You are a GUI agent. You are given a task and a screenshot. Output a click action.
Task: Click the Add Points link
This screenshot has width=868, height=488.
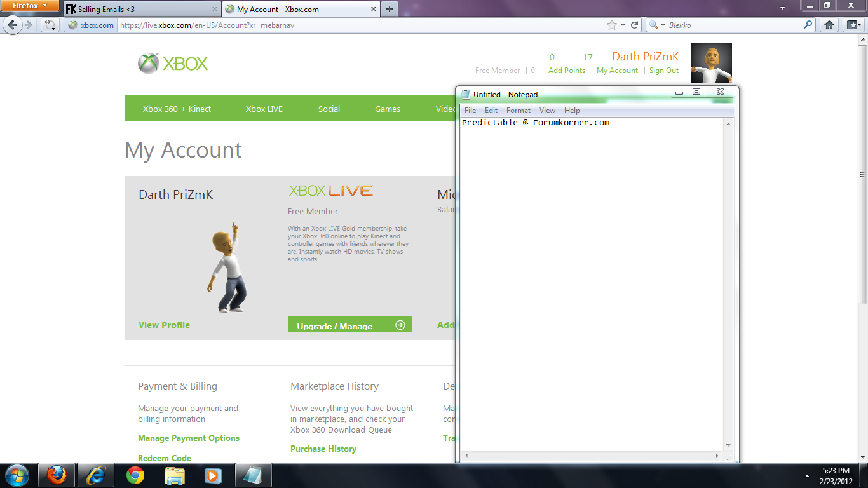[567, 71]
